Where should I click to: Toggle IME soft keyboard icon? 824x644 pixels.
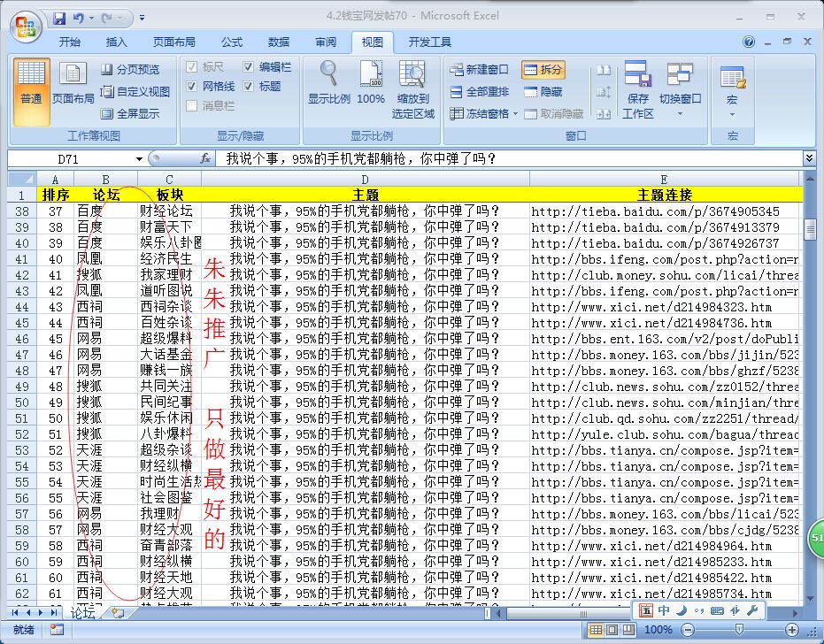[717, 610]
